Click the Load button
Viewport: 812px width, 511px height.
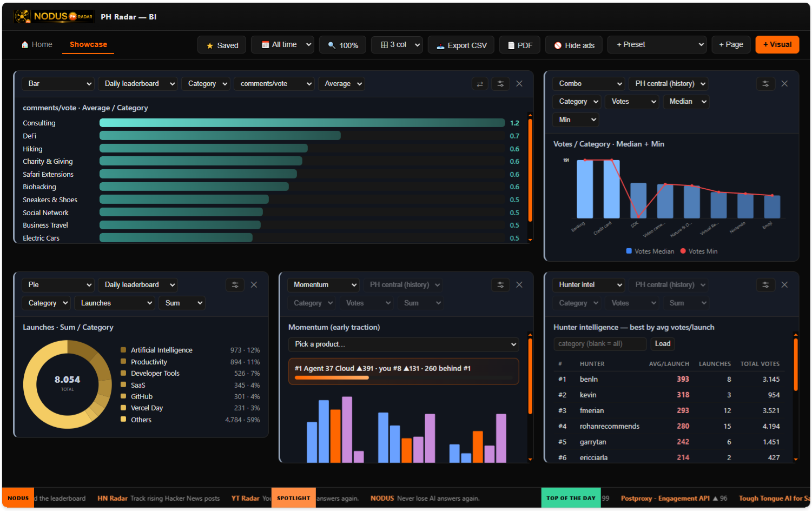(663, 344)
